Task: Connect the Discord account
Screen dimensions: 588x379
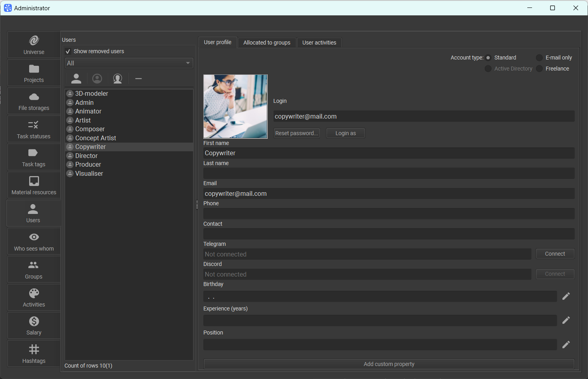Action: point(555,274)
